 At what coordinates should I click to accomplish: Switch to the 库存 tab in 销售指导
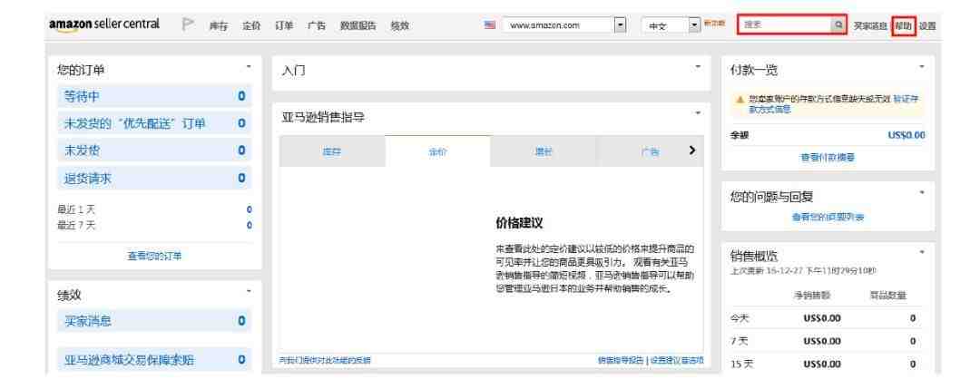332,151
